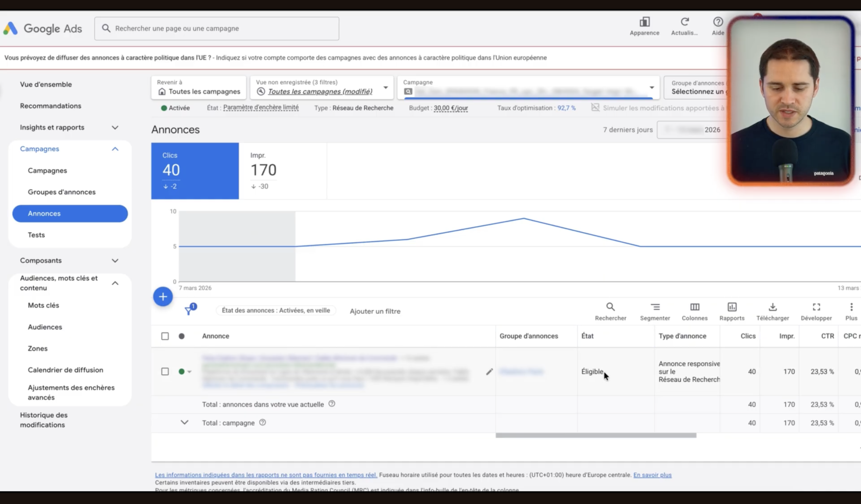Sort by the CTR column header
Screen dimensions: 861x504
tap(827, 336)
